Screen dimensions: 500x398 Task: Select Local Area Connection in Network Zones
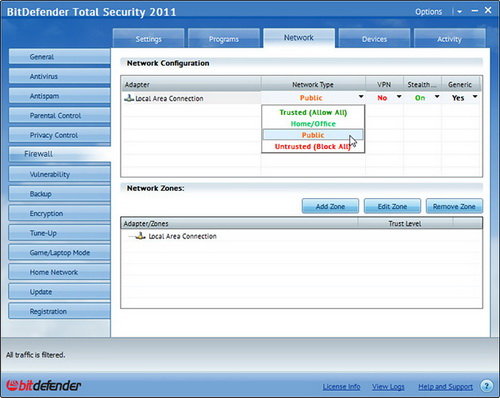click(x=182, y=236)
